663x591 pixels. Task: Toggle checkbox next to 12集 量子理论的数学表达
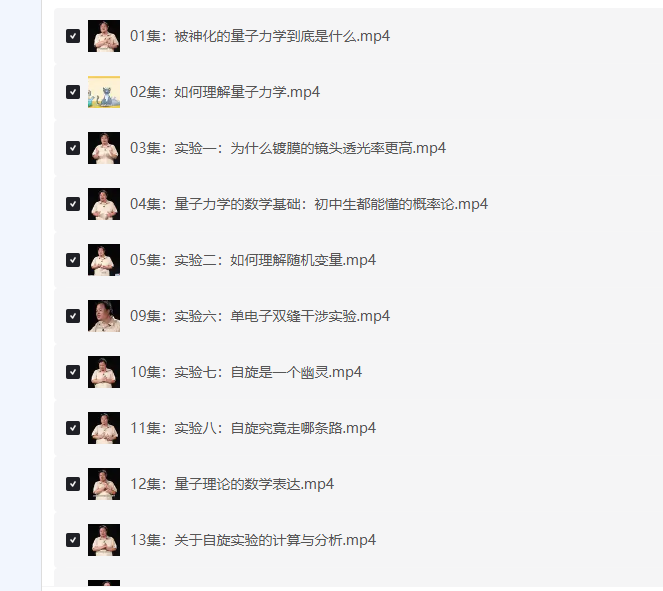[73, 484]
